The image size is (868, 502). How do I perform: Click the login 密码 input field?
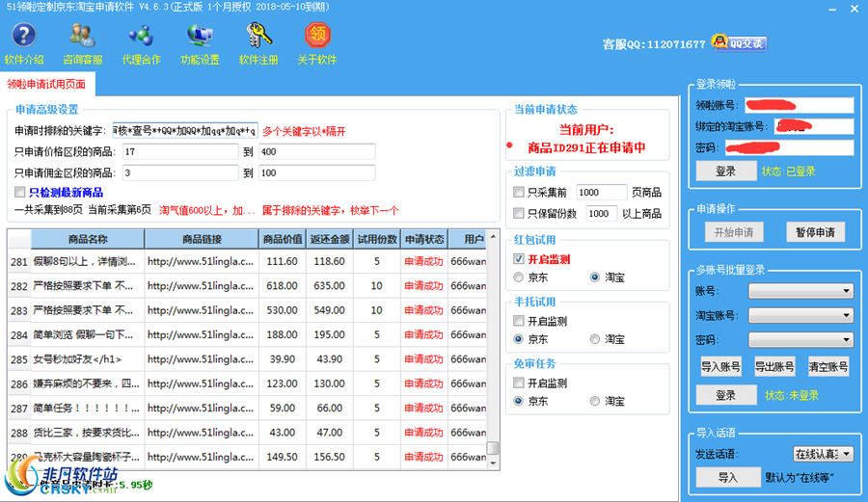pyautogui.click(x=789, y=147)
